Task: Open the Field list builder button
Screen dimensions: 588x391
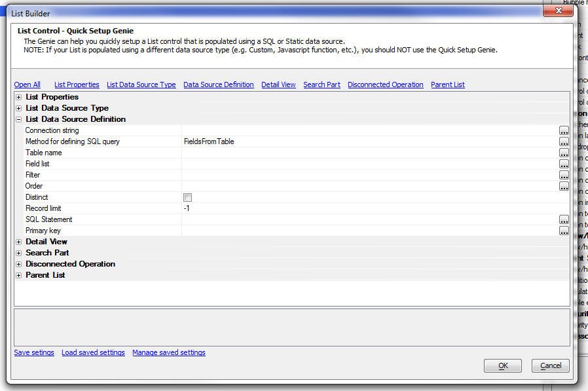Action: pyautogui.click(x=564, y=164)
